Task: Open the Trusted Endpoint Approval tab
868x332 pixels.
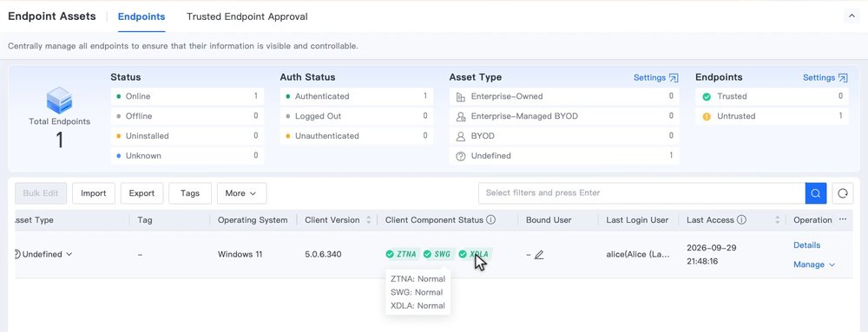Action: [x=247, y=16]
